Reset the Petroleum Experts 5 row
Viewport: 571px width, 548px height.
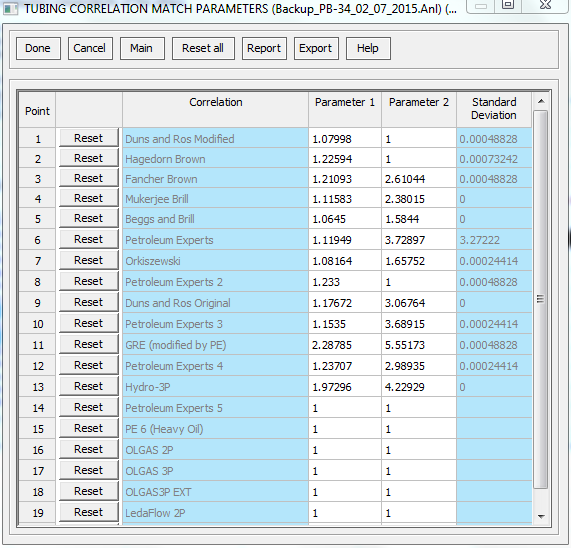point(89,407)
